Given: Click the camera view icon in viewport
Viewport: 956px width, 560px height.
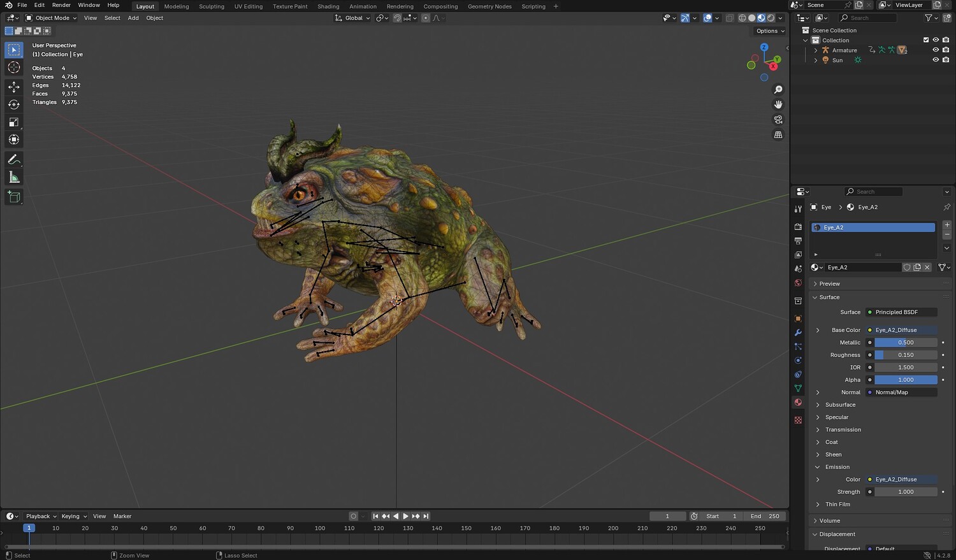Looking at the screenshot, I should [x=778, y=120].
